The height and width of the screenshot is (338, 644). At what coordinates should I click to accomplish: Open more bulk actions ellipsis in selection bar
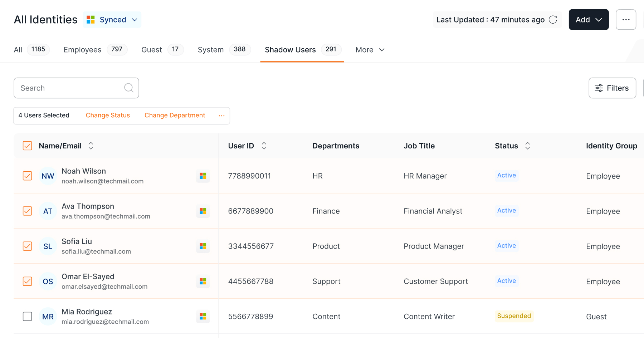(221, 116)
